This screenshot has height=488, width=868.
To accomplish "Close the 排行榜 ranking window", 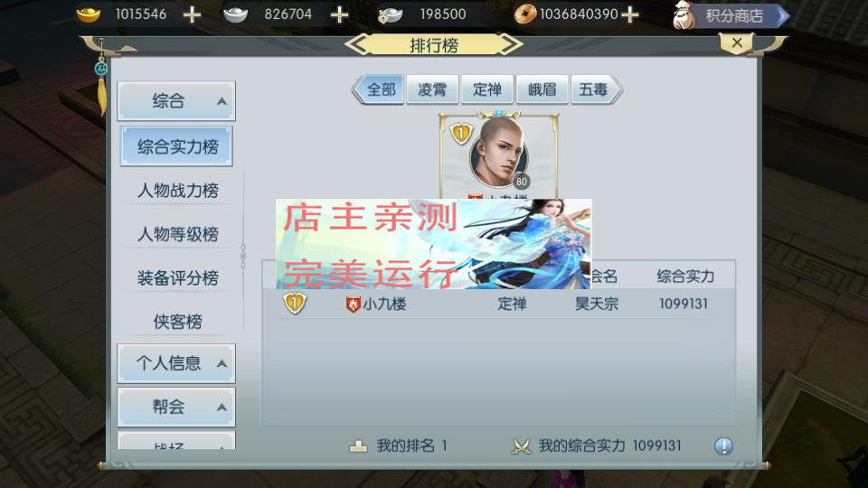I will 737,43.
